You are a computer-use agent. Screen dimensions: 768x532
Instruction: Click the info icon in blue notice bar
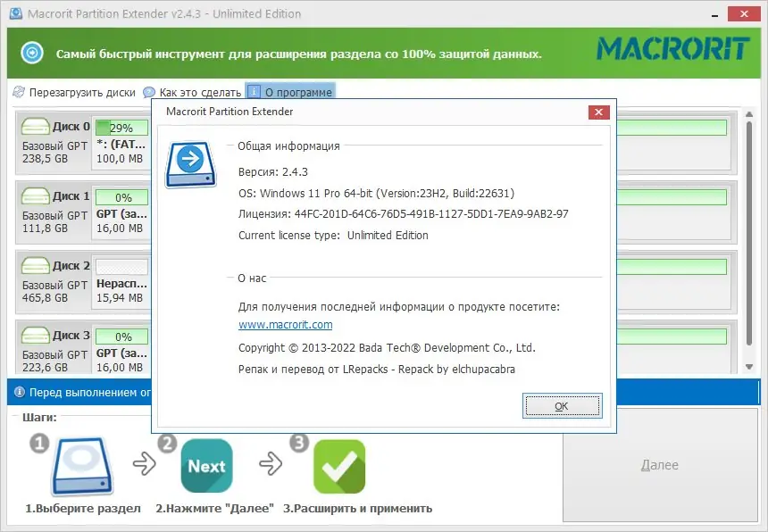tap(19, 392)
